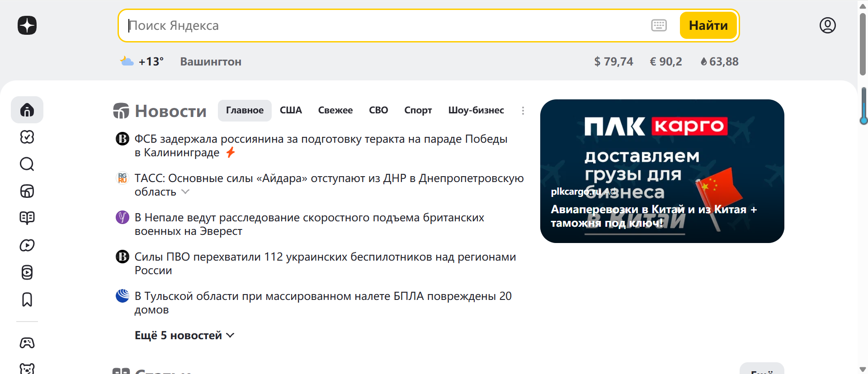Open the short clips icon in sidebar

point(27,272)
